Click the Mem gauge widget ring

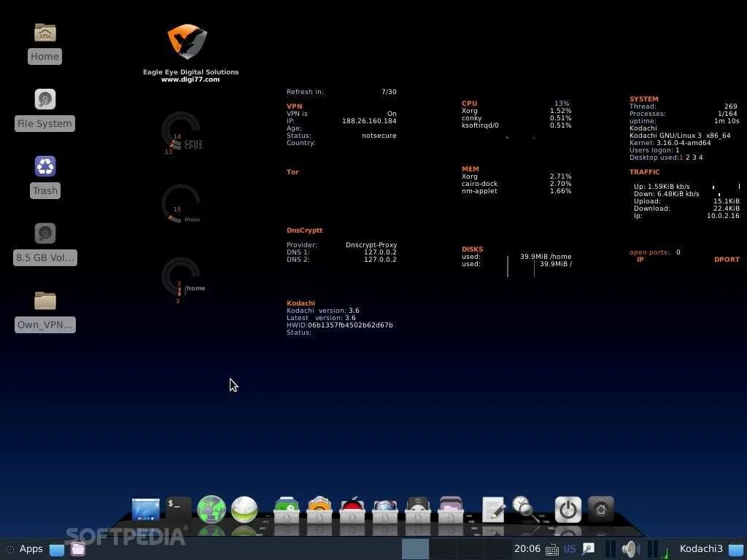point(181,204)
